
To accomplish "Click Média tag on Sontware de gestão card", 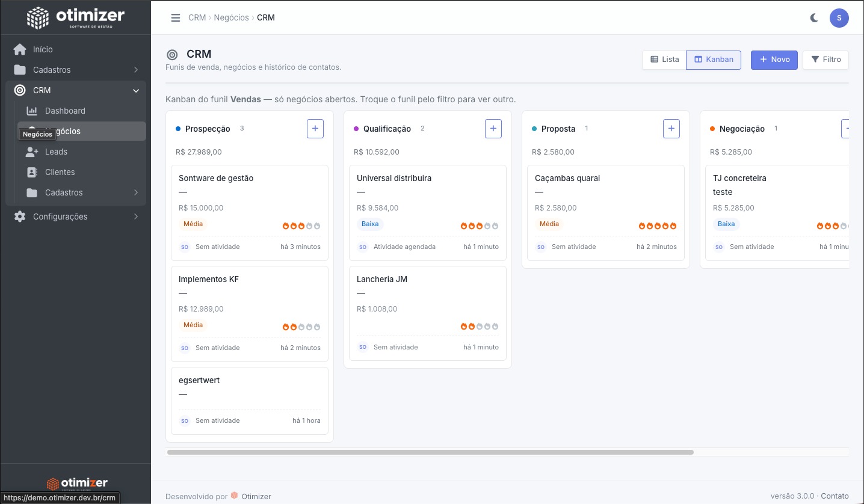I will point(193,224).
